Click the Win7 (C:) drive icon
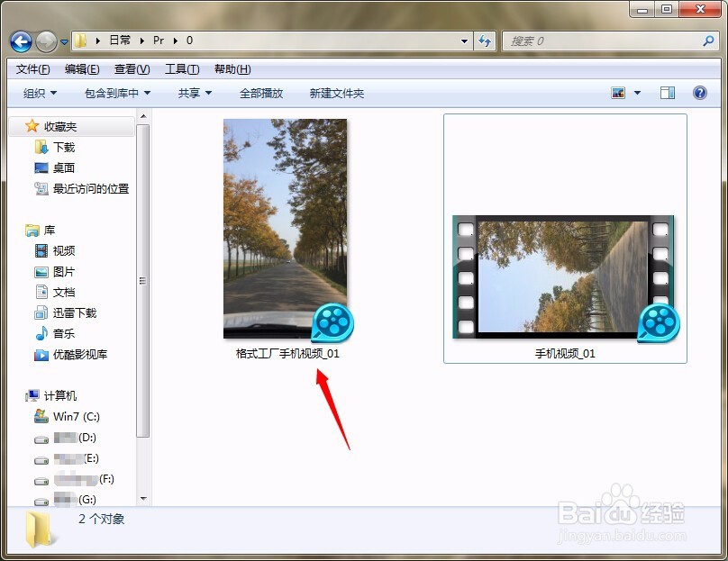 (x=41, y=416)
